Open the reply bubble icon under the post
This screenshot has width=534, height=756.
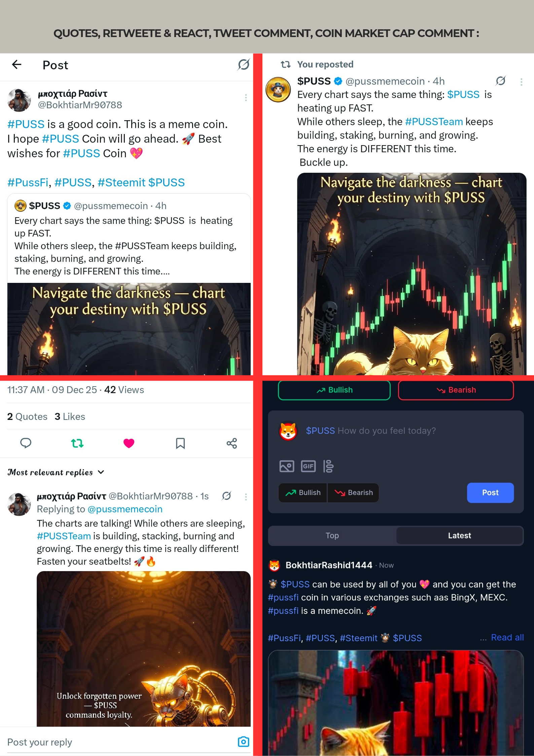(26, 443)
